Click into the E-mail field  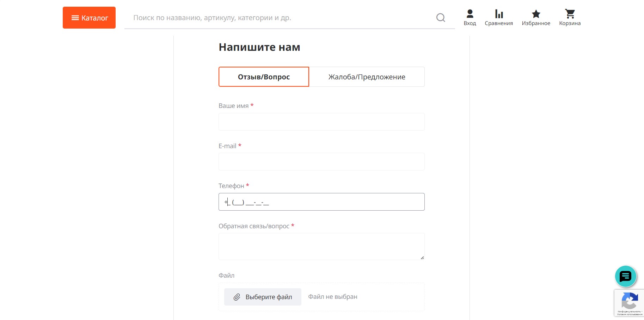(321, 162)
